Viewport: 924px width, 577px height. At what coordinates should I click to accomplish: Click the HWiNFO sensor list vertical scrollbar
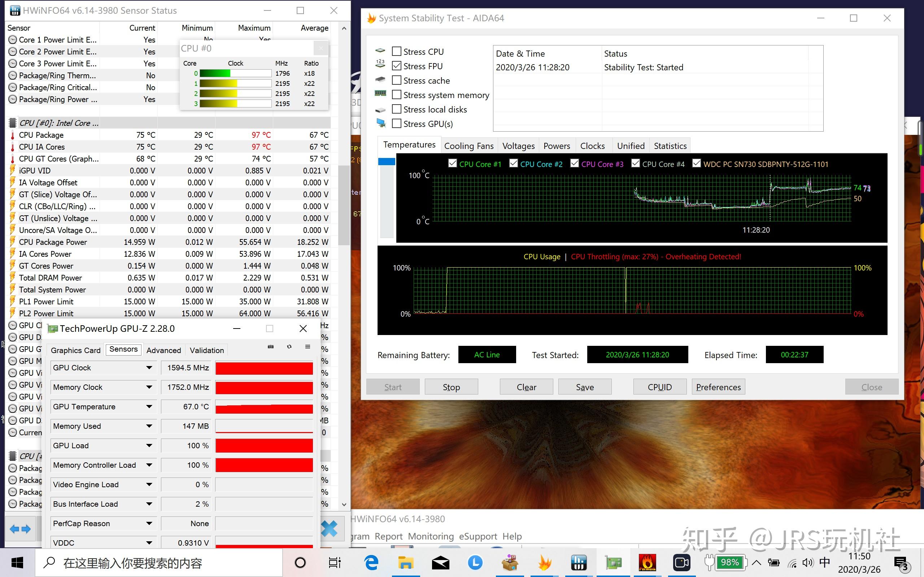[x=344, y=206]
